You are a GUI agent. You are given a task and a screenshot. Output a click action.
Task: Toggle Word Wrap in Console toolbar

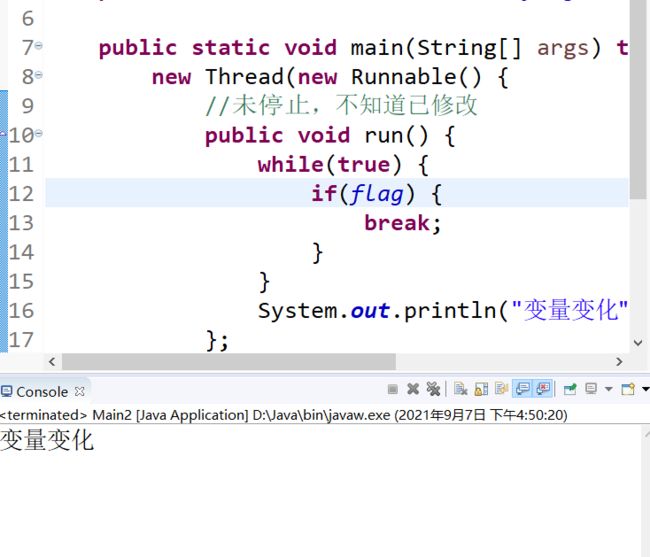tap(502, 389)
